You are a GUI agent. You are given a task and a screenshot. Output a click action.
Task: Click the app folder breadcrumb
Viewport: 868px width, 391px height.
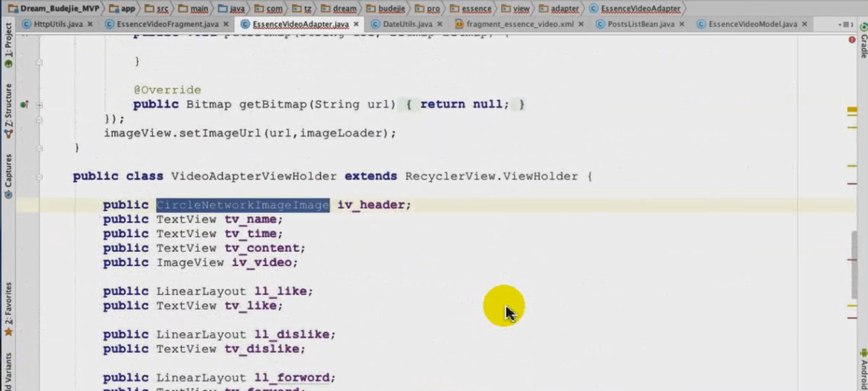tap(122, 9)
